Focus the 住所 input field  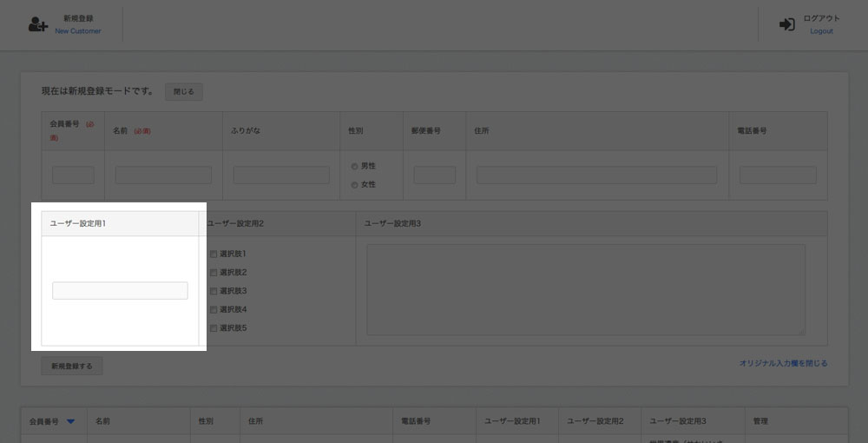point(597,175)
